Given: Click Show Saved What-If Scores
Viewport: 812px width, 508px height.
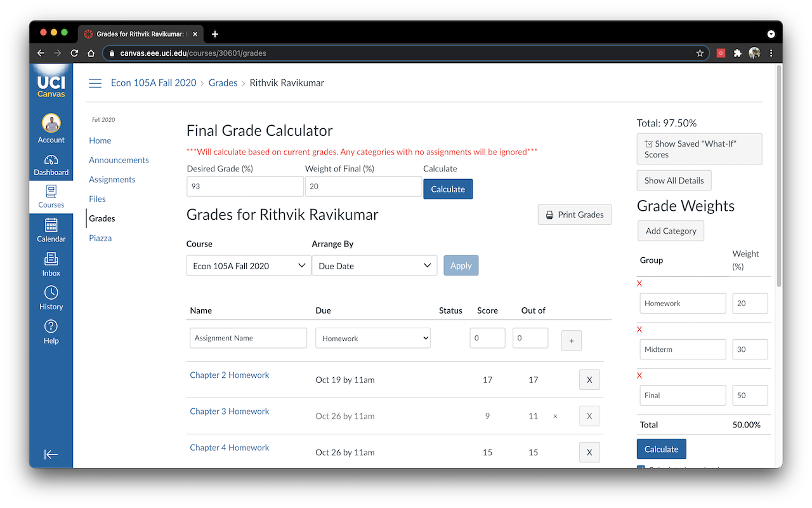Looking at the screenshot, I should [699, 149].
